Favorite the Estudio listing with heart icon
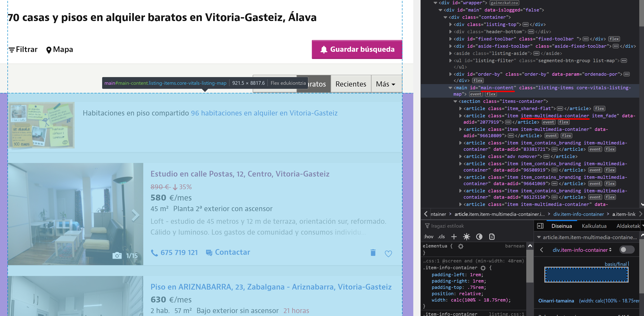The width and height of the screenshot is (644, 316). [x=388, y=253]
